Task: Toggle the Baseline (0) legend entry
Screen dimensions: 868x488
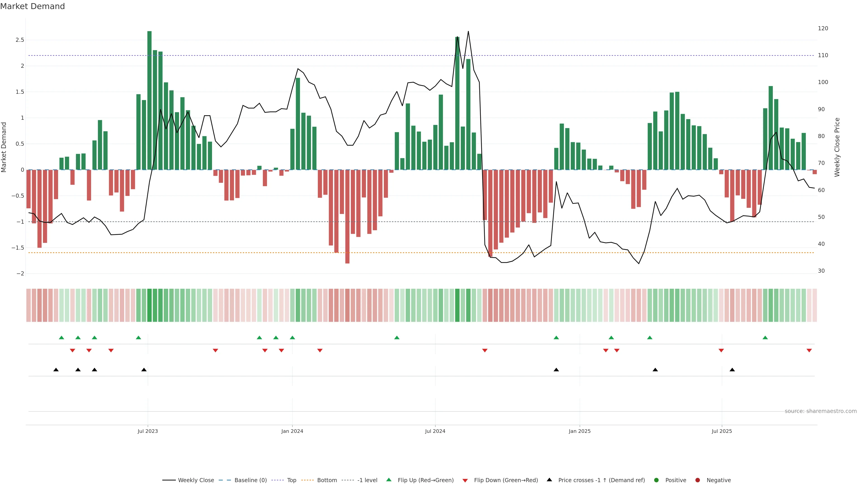Action: (250, 480)
